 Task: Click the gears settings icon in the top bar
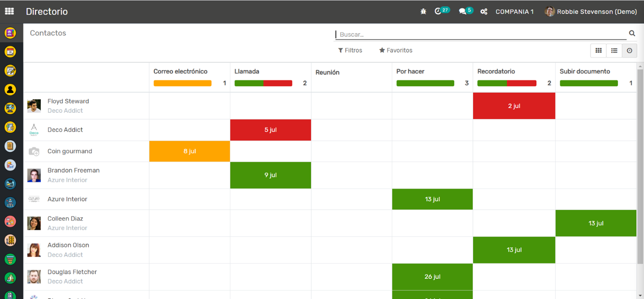tap(484, 12)
